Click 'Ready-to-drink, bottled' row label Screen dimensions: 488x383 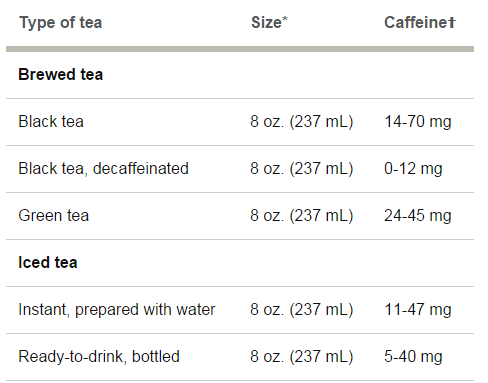99,357
